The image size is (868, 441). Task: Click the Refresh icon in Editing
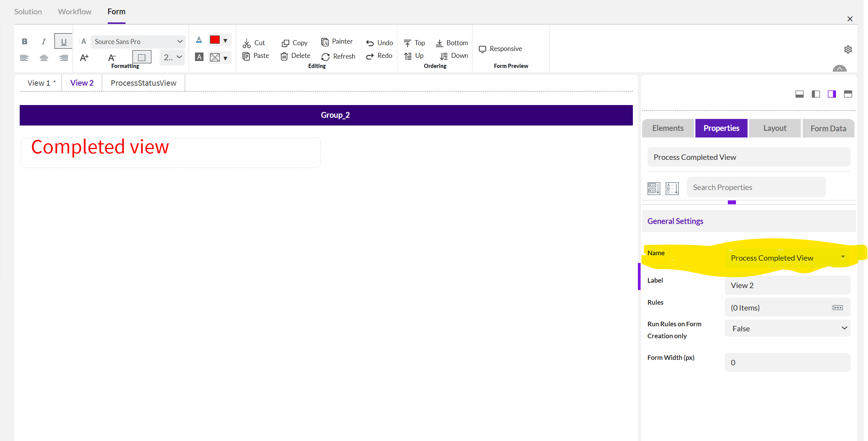(325, 57)
